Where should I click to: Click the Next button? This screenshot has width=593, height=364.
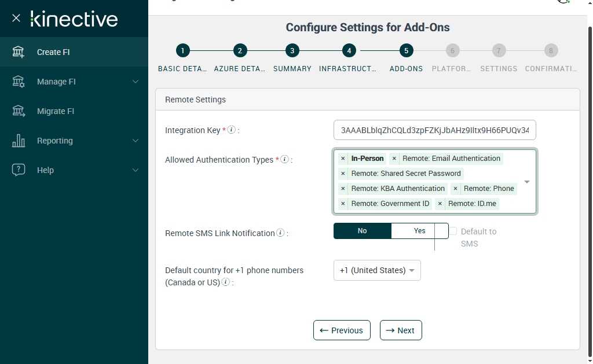(401, 330)
